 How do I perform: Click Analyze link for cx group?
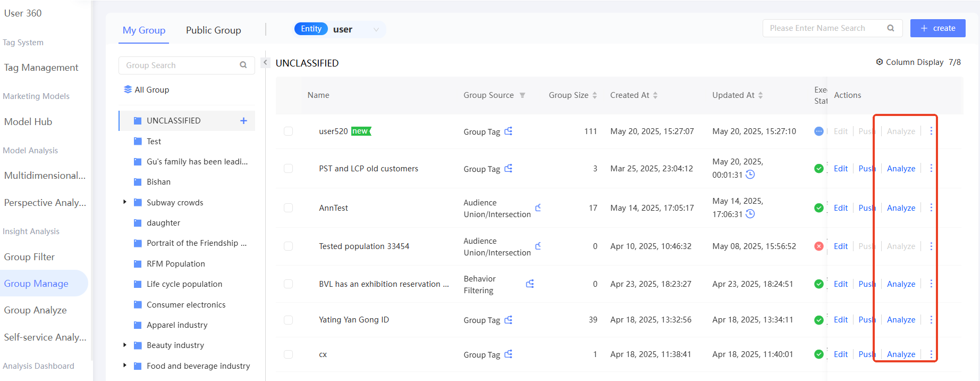tap(901, 354)
